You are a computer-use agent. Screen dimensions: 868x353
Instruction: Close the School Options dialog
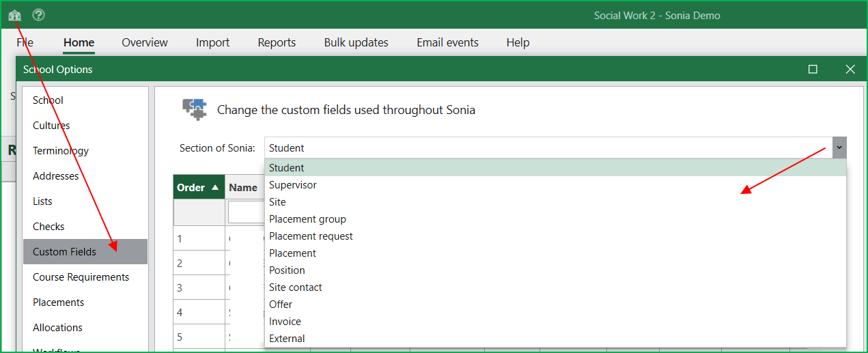click(850, 69)
